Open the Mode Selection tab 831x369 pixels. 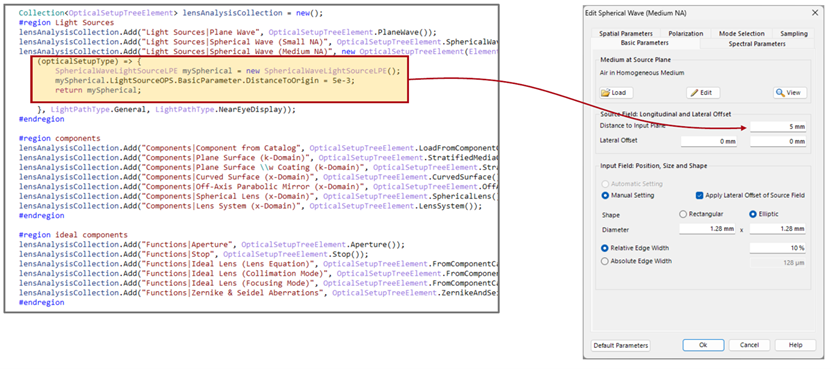click(741, 33)
